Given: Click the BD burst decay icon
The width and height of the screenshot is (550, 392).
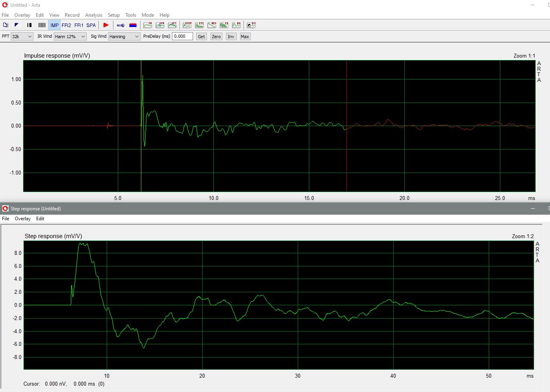Looking at the screenshot, I should pyautogui.click(x=236, y=25).
